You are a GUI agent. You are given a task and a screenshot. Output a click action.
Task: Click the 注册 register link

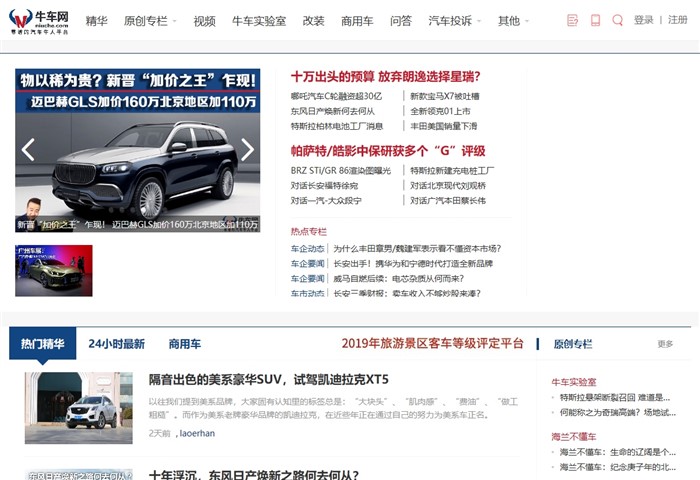point(677,20)
